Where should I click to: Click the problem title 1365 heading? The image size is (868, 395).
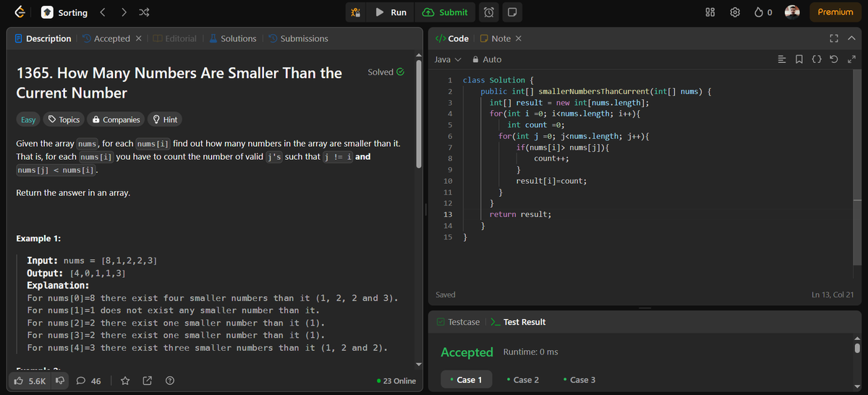click(x=179, y=82)
